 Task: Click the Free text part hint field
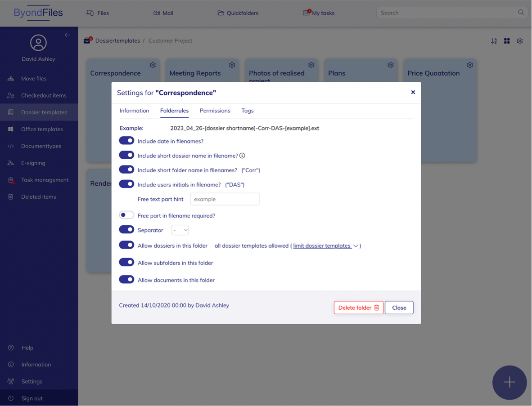[225, 199]
